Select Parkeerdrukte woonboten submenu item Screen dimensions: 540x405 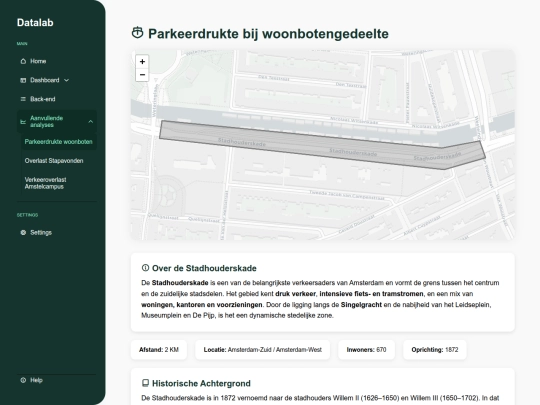59,142
